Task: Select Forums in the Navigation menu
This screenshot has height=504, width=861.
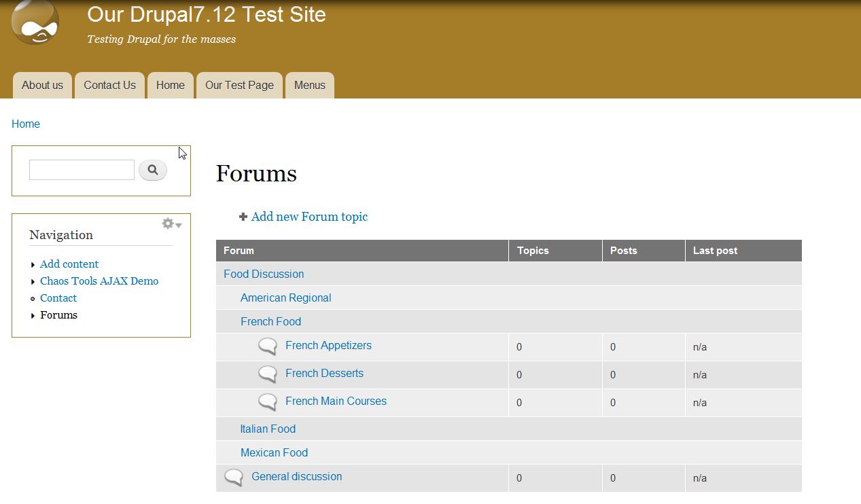Action: [58, 315]
